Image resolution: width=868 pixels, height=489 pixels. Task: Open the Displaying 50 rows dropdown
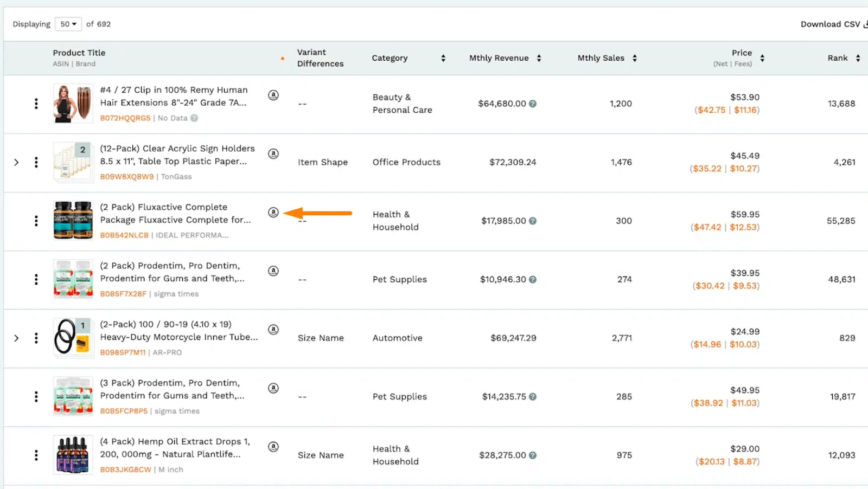68,24
